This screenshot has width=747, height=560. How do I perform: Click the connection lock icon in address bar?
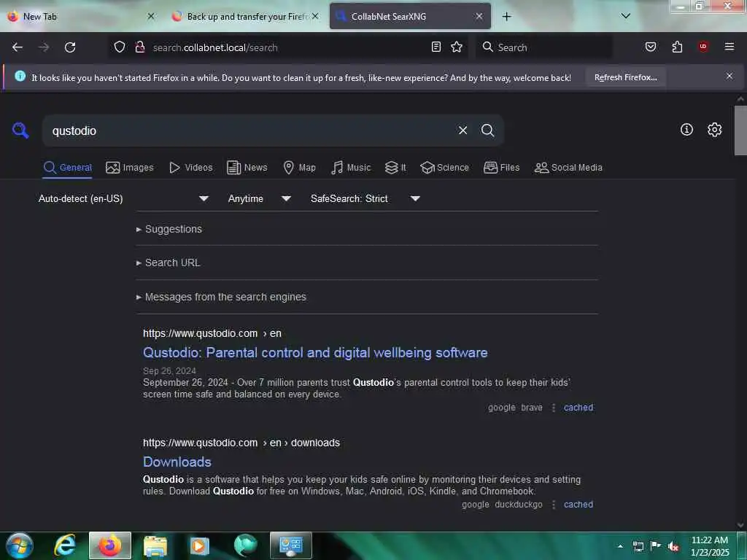pyautogui.click(x=139, y=47)
